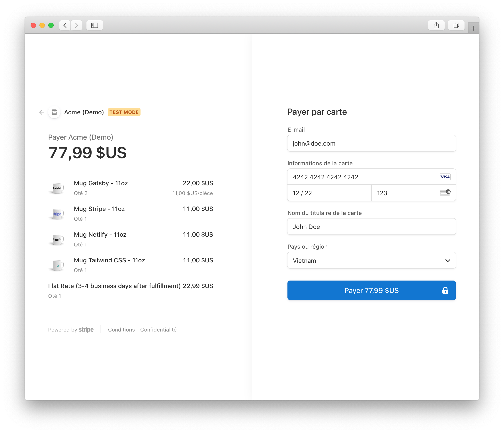Click the browser back navigation arrow

tap(65, 25)
